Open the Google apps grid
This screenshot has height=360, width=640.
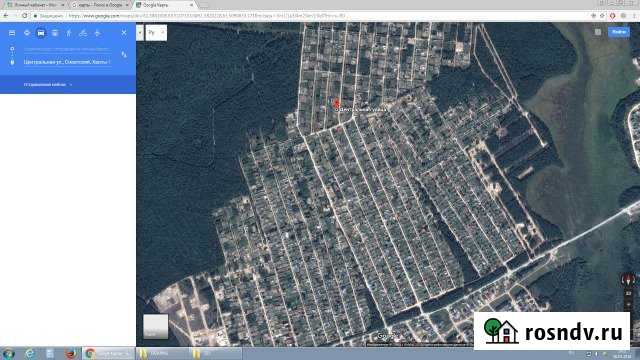click(x=598, y=32)
